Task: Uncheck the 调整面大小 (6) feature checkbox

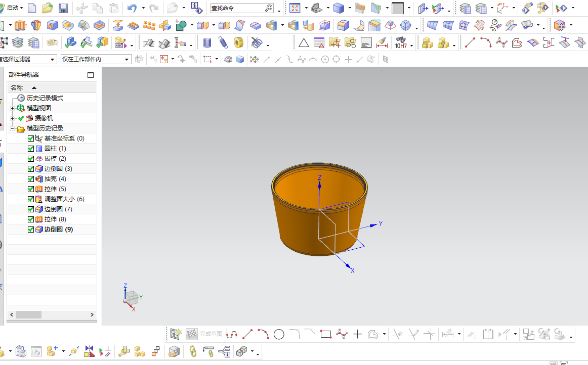Action: [31, 199]
